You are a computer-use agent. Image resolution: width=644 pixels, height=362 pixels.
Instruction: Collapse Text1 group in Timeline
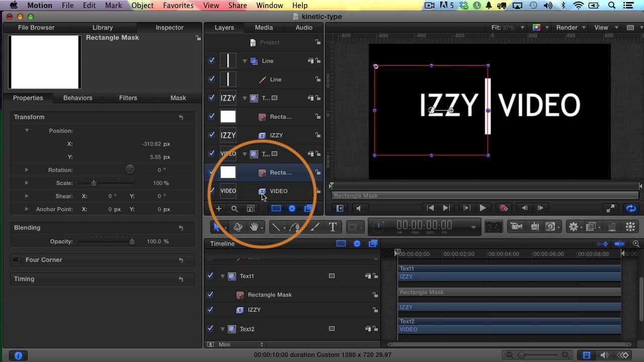(222, 276)
